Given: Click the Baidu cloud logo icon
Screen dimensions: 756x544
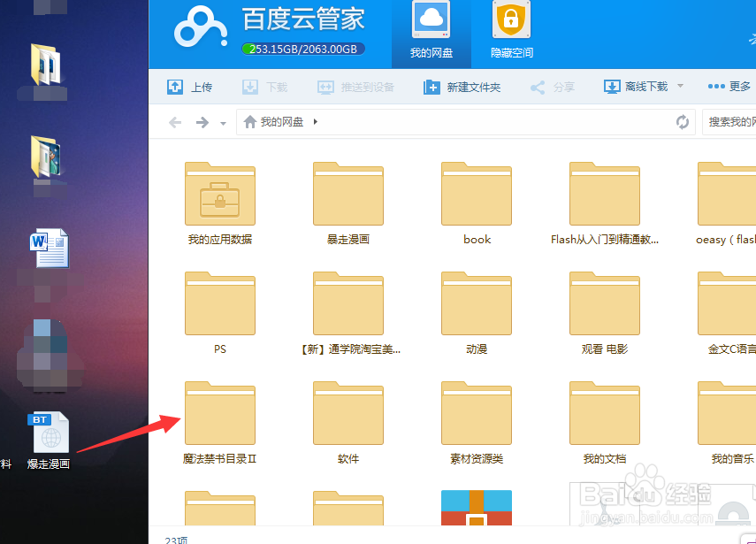Looking at the screenshot, I should coord(201,27).
